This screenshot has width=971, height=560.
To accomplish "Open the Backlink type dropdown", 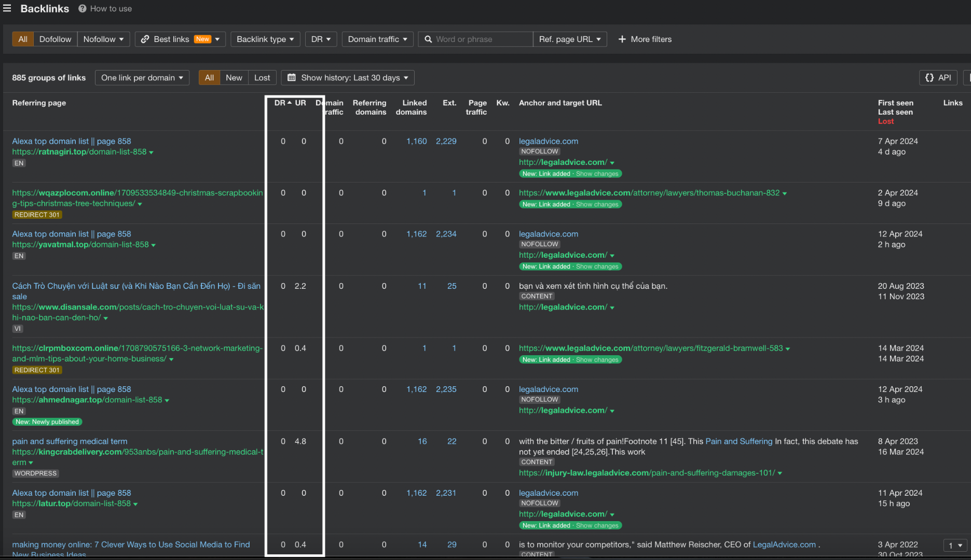I will (265, 39).
